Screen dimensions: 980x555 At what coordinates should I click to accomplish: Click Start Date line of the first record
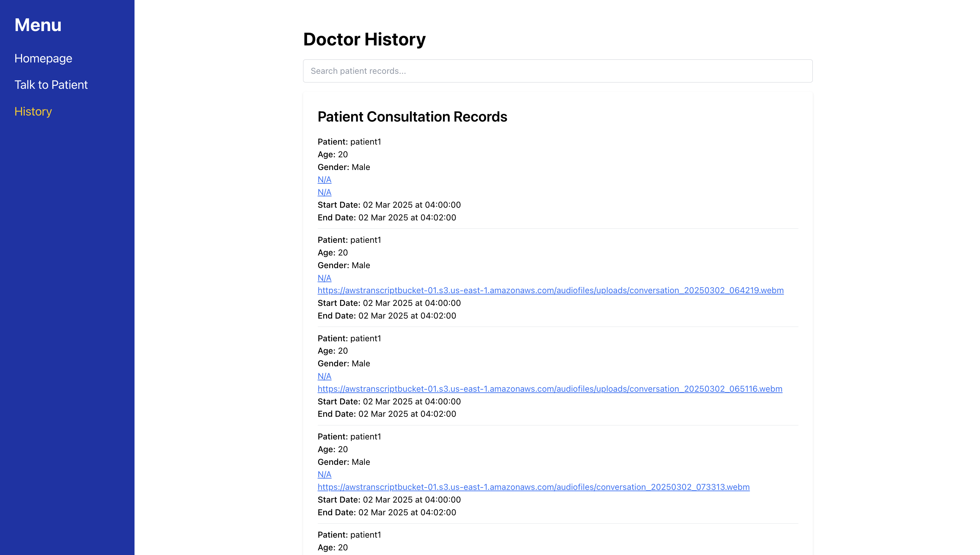pos(389,205)
